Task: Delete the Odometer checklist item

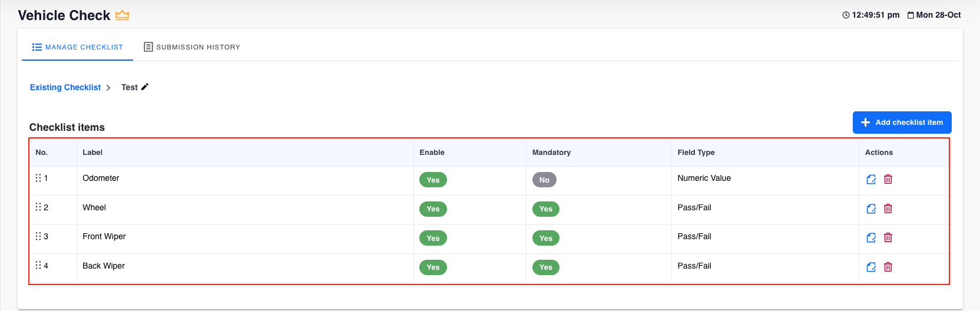Action: click(x=888, y=179)
